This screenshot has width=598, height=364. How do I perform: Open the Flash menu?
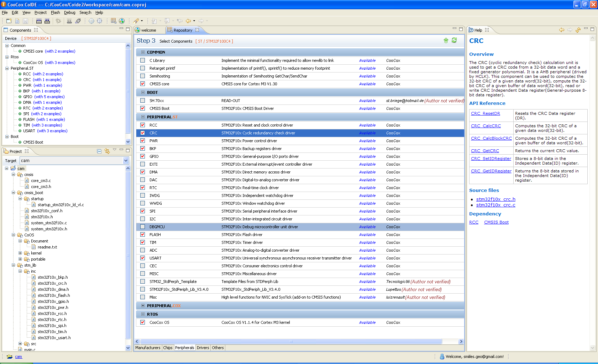point(56,12)
